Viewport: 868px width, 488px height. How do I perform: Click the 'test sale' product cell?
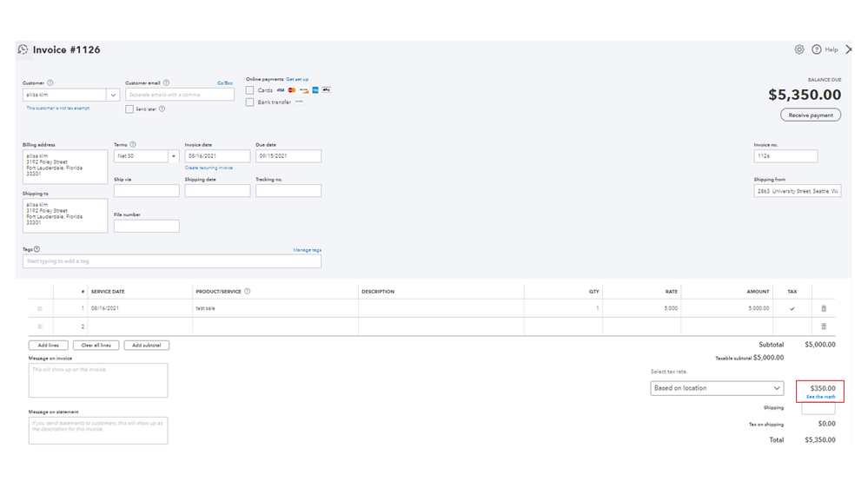[x=275, y=309]
